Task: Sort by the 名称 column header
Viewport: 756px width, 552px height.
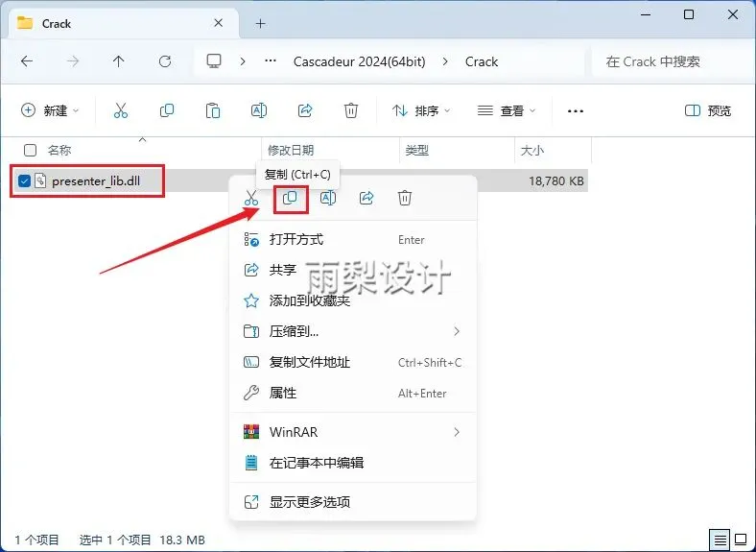Action: click(x=59, y=151)
